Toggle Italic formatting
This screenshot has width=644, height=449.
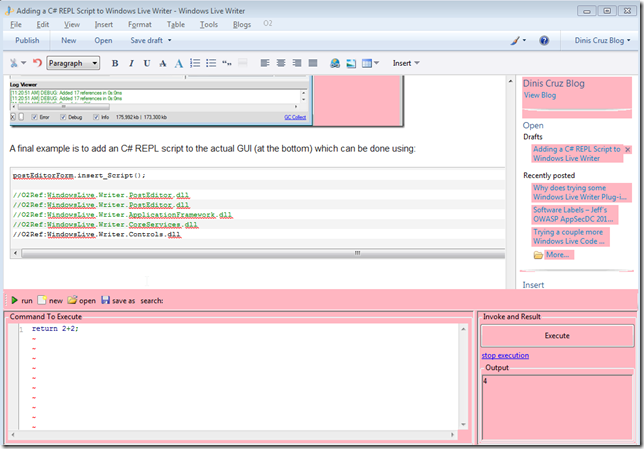[x=131, y=63]
